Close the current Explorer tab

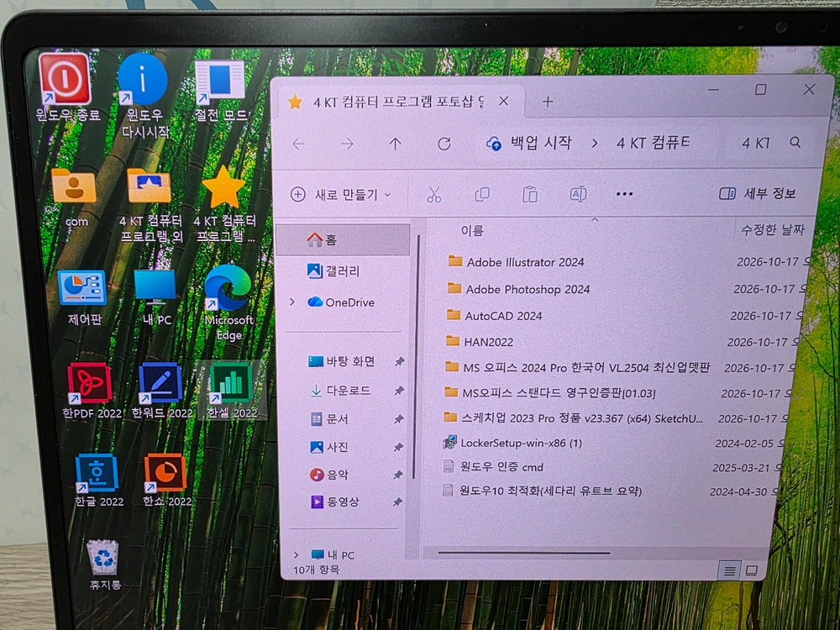point(503,101)
